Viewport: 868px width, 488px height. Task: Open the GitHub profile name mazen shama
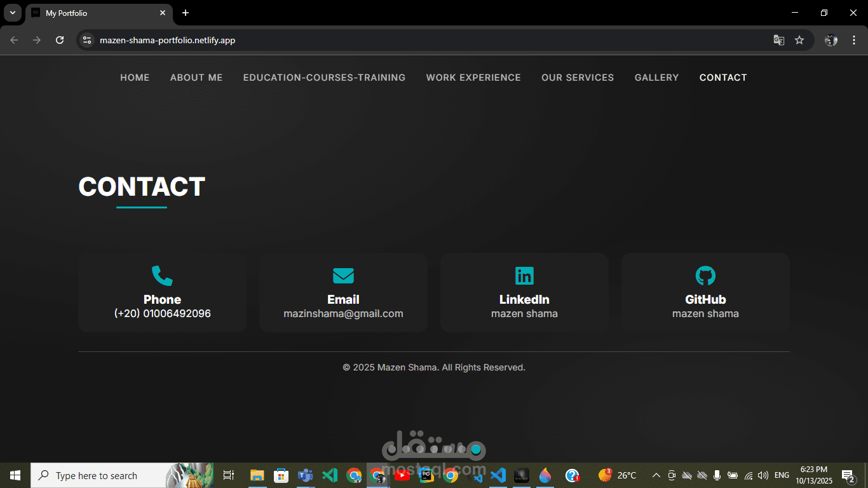(x=705, y=314)
